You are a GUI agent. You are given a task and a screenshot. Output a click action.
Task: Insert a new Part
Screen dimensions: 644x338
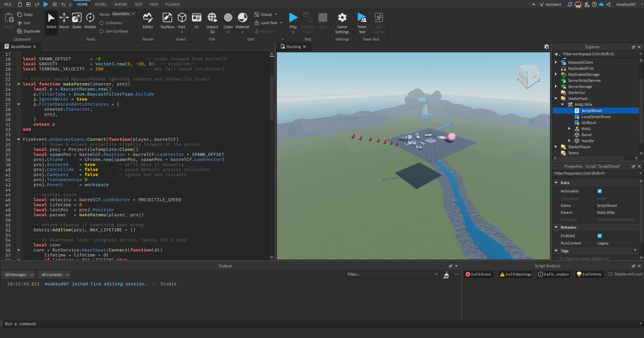pyautogui.click(x=182, y=21)
